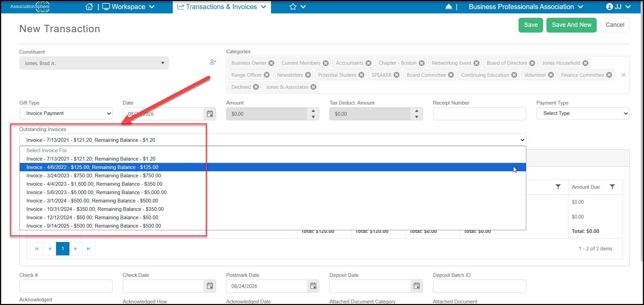This screenshot has height=305, width=644.
Task: Open the Postmark Date calendar picker
Action: (313, 286)
